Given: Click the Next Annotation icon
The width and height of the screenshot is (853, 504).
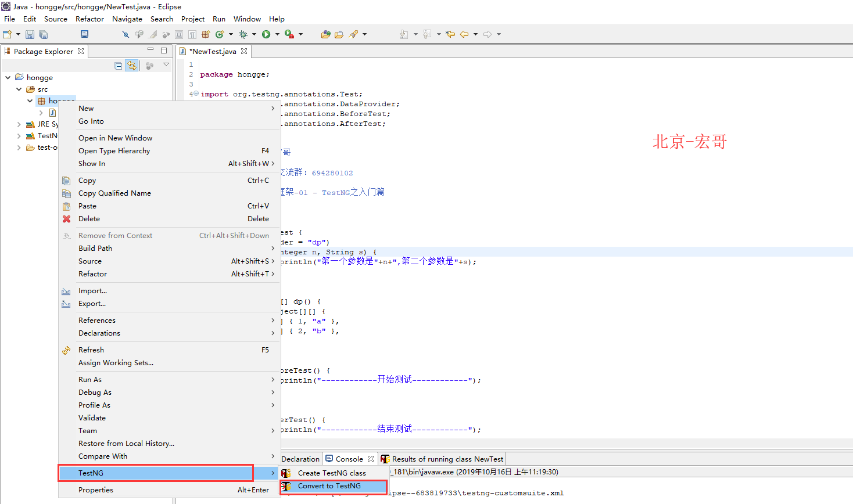Looking at the screenshot, I should tap(404, 34).
